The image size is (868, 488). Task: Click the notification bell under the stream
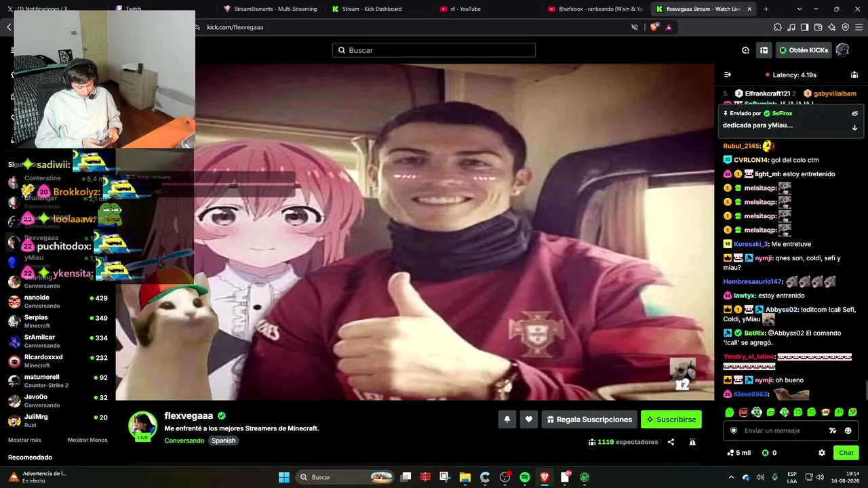point(507,420)
